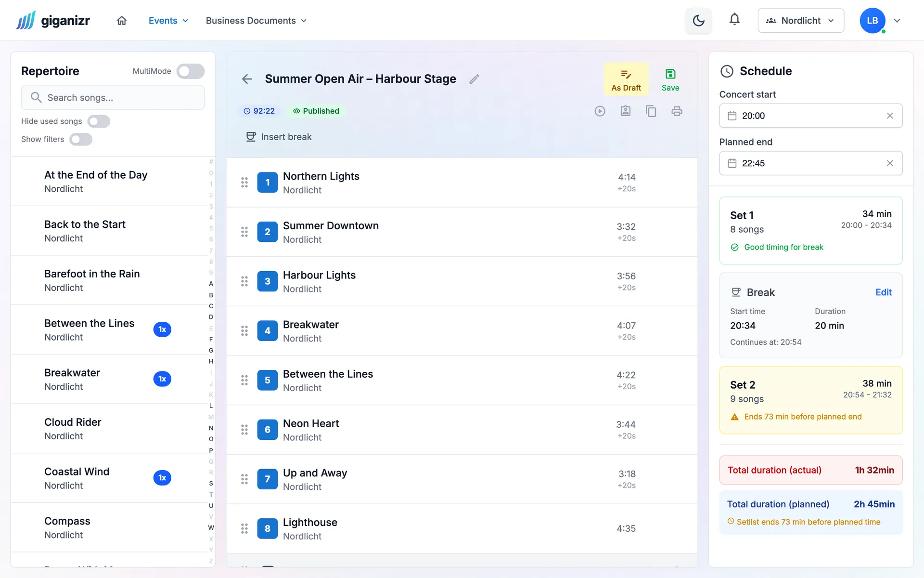Image resolution: width=924 pixels, height=578 pixels.
Task: Jump to letter B in alphabet index
Action: point(211,295)
